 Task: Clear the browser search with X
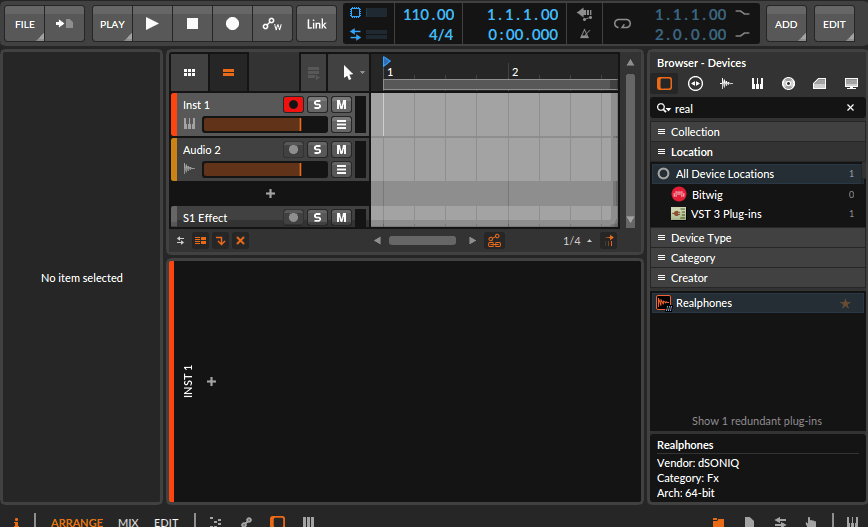tap(850, 108)
